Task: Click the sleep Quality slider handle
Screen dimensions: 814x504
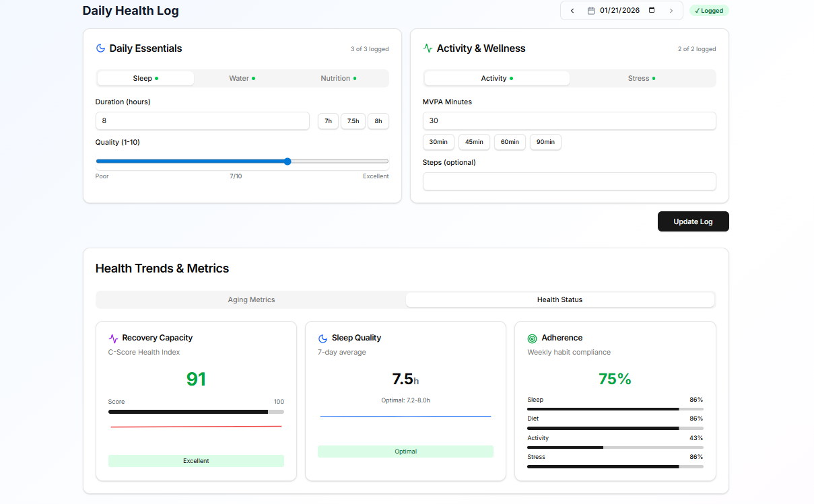Action: 287,161
